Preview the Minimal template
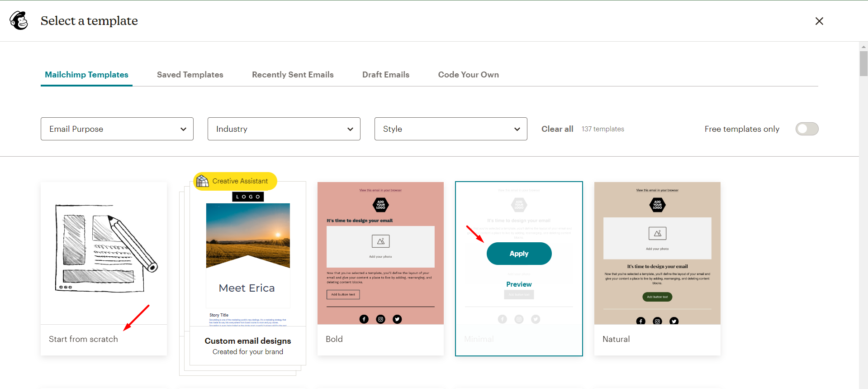Viewport: 868px width, 389px height. click(x=519, y=284)
